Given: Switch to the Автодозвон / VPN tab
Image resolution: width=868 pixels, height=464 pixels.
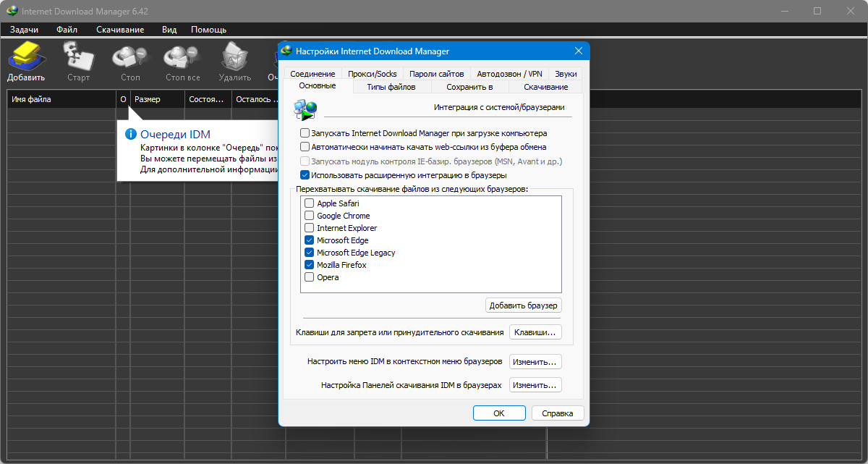Looking at the screenshot, I should coord(509,74).
